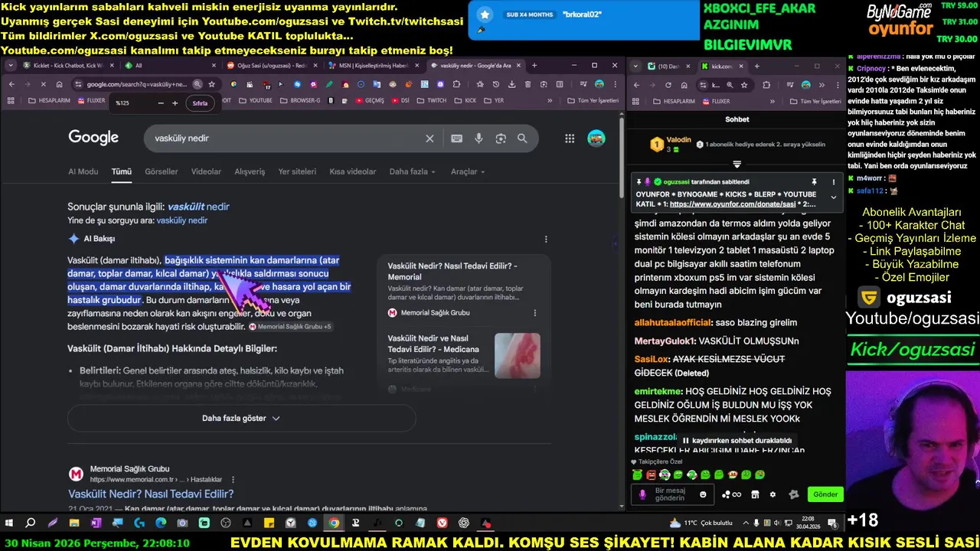Screen dimensions: 980x551
Task: Start a voice search with the microphone
Action: pos(479,139)
